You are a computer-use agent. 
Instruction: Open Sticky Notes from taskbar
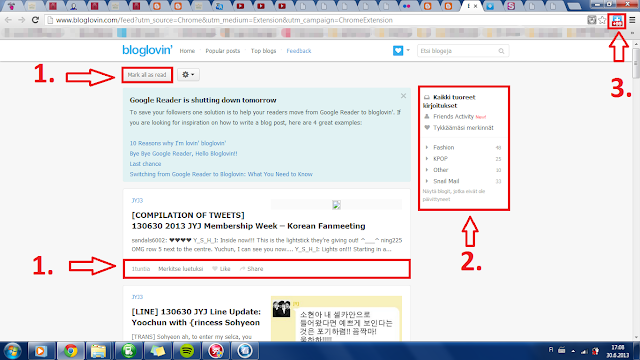(158, 351)
